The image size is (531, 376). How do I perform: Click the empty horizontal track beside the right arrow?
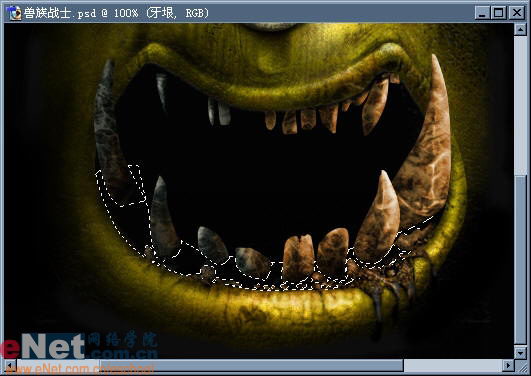pyautogui.click(x=453, y=365)
